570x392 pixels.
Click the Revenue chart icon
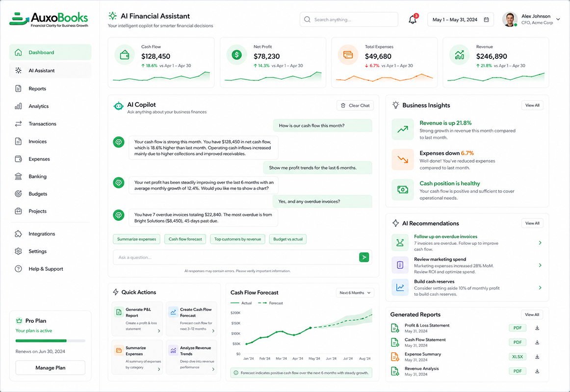coord(460,55)
